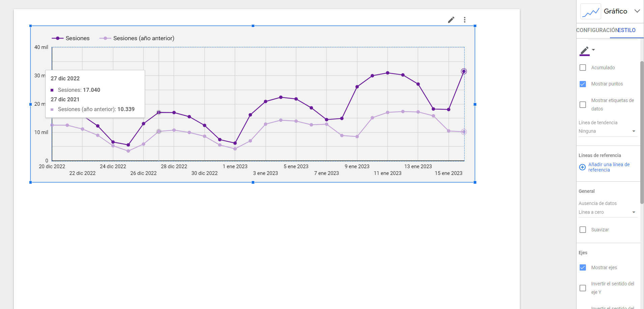Viewport: 644px width, 309px height.
Task: Toggle the Suavizar checkbox
Action: pyautogui.click(x=583, y=230)
